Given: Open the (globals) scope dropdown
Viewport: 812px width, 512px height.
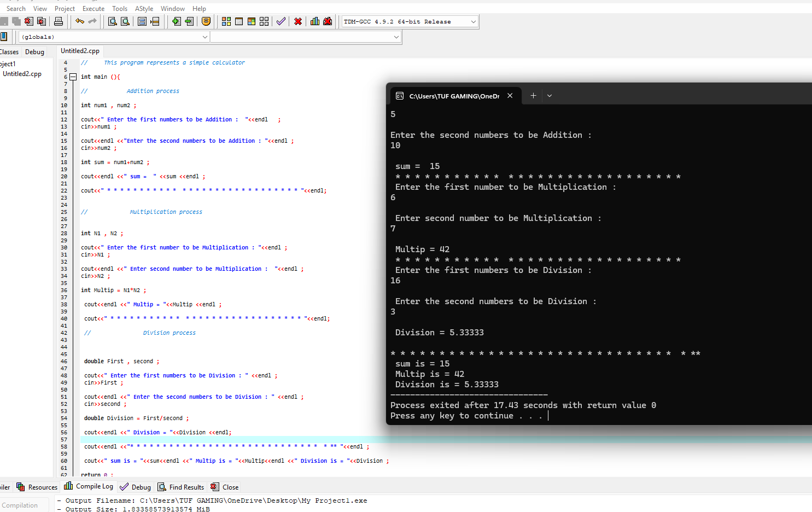Looking at the screenshot, I should 114,37.
